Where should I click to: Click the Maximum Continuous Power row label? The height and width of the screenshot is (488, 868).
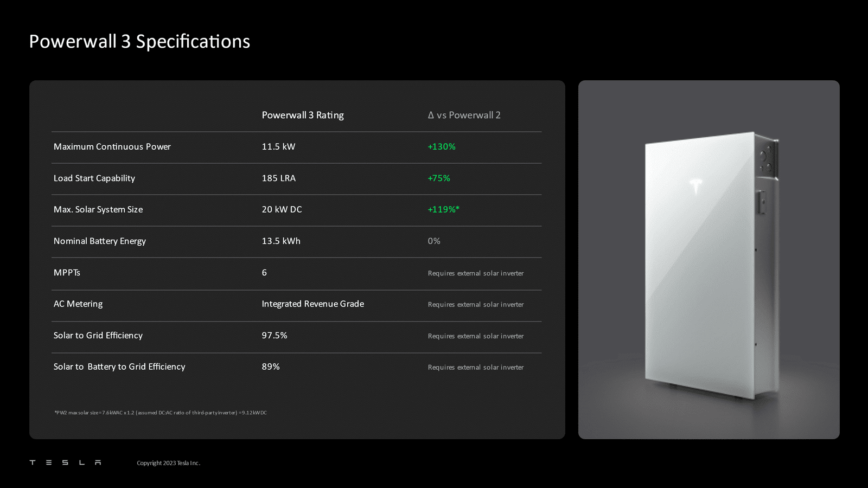[112, 146]
